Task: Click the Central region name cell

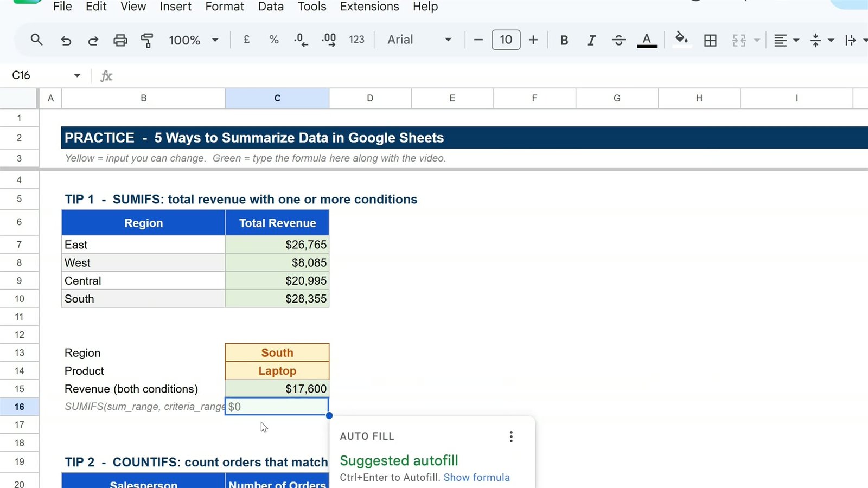Action: (143, 280)
